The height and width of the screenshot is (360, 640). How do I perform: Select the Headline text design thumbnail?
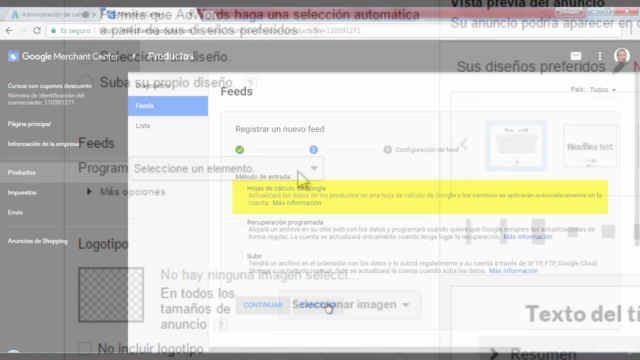[590, 146]
